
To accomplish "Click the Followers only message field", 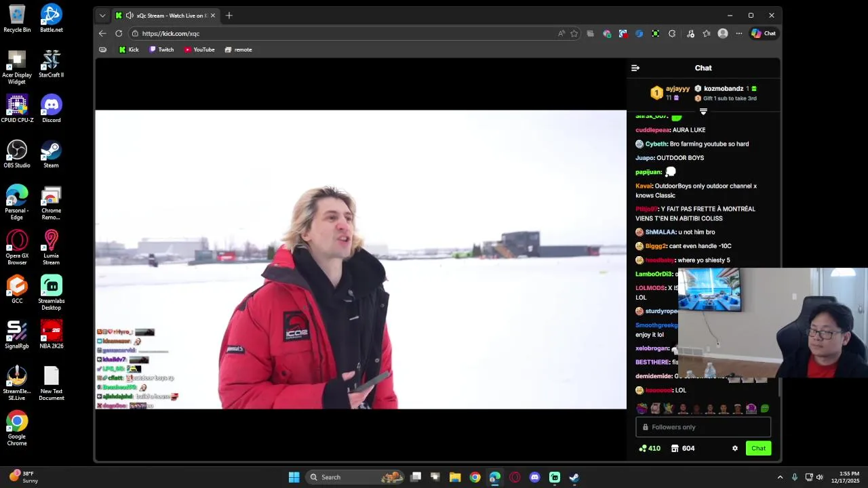I will click(x=703, y=427).
